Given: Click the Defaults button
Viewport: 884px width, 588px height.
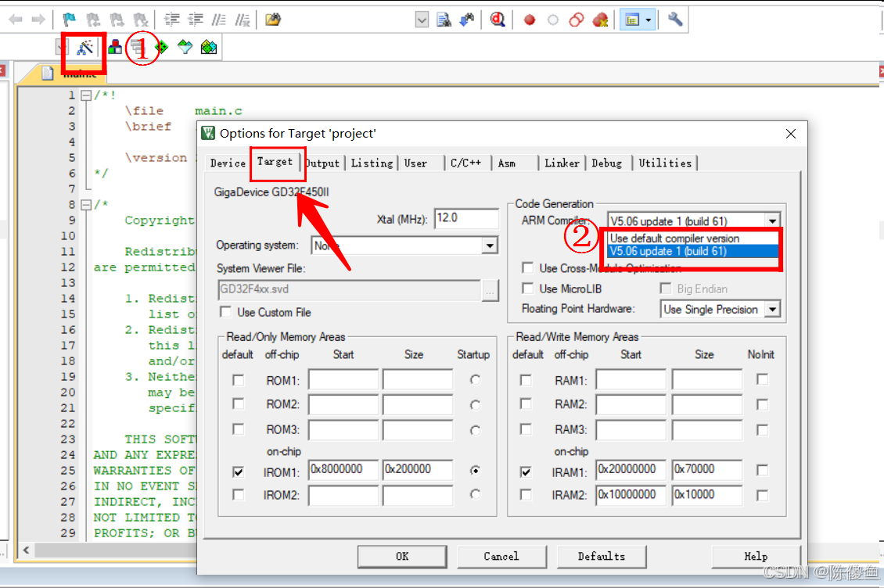Looking at the screenshot, I should coord(602,557).
